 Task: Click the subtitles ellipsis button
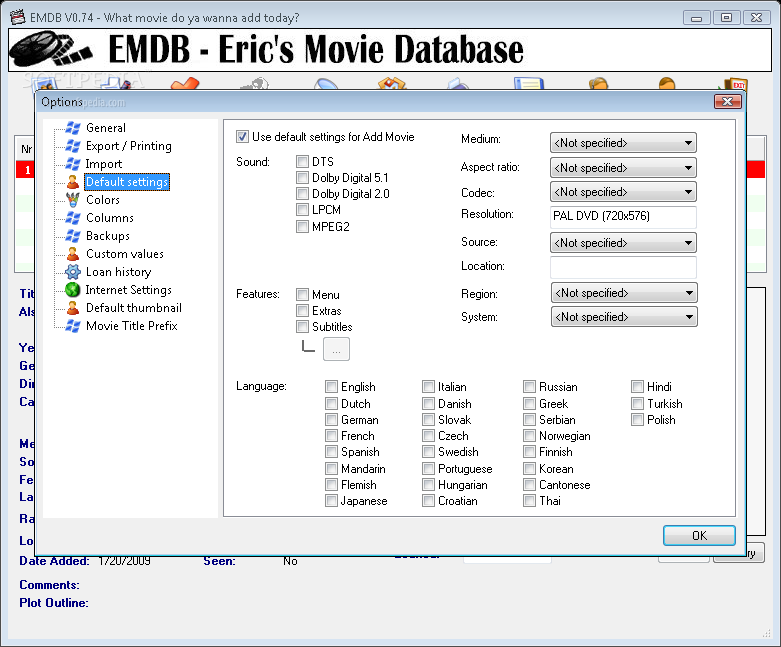point(336,349)
